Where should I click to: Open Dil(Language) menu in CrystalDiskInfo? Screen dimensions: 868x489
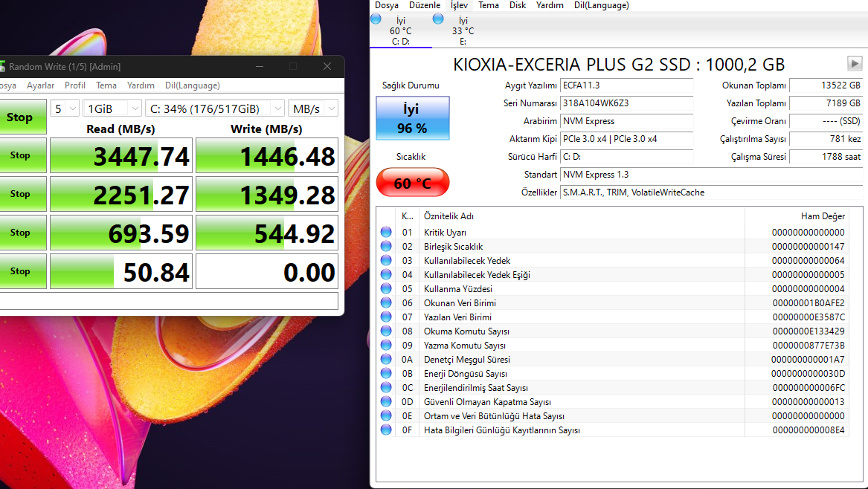tap(601, 5)
